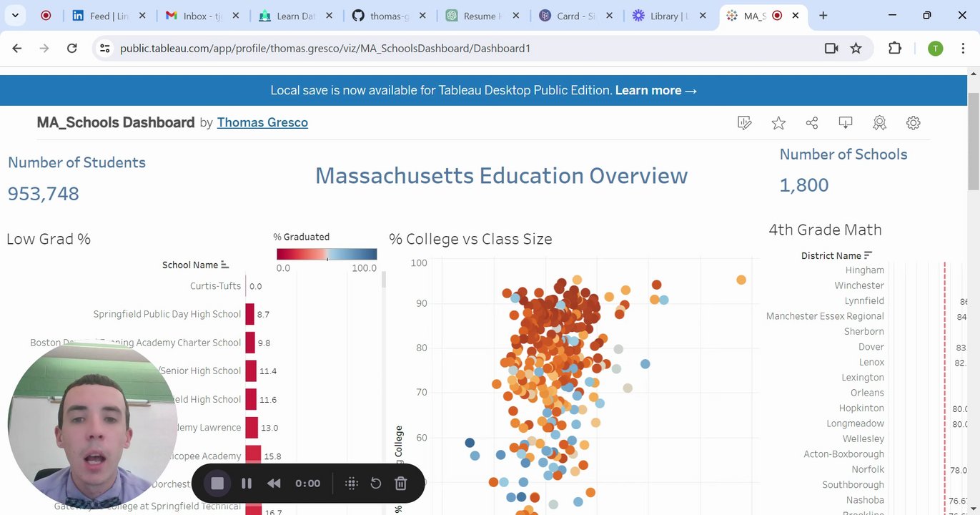Click the download viz icon

point(846,123)
